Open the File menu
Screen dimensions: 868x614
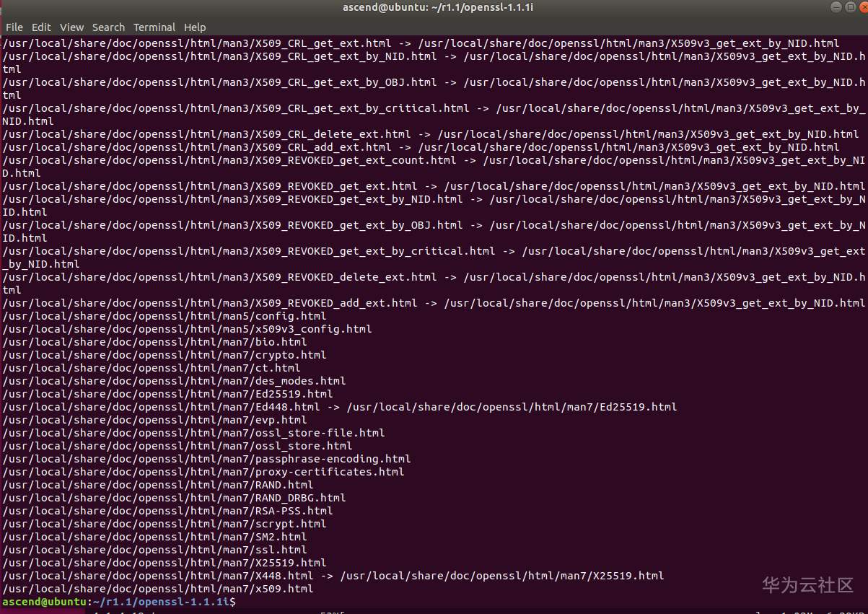click(x=14, y=27)
